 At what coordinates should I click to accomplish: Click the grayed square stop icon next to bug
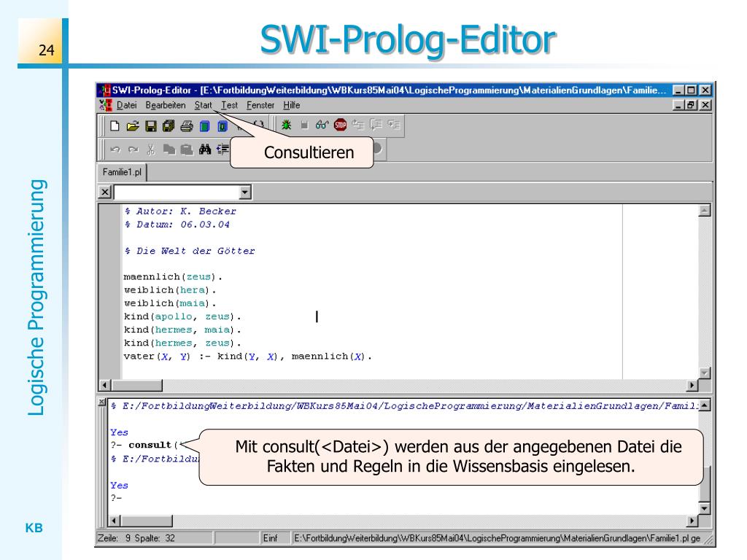pos(304,125)
